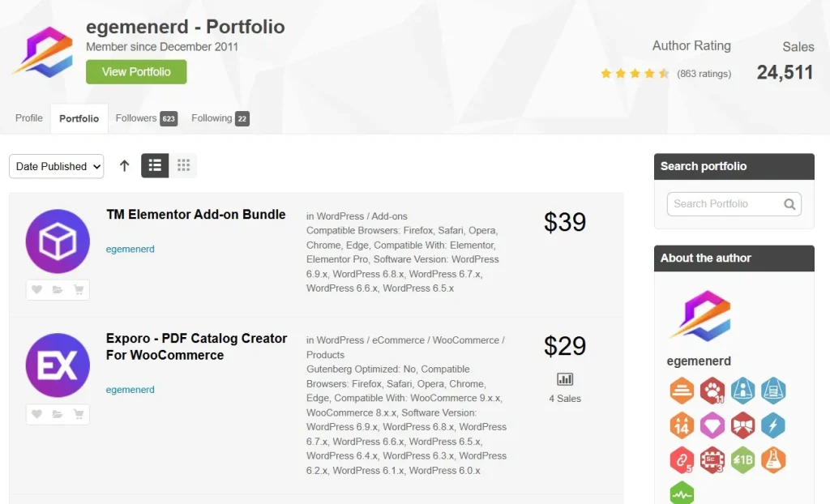Click the orange flask author badge
The height and width of the screenshot is (504, 830).
pyautogui.click(x=773, y=460)
